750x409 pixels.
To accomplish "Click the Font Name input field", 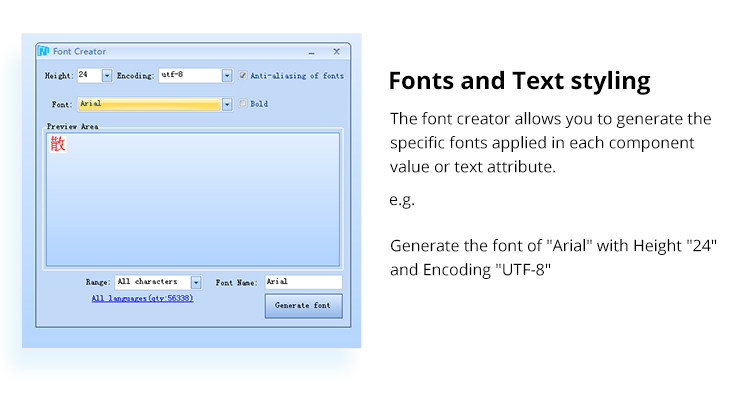I will tap(304, 282).
